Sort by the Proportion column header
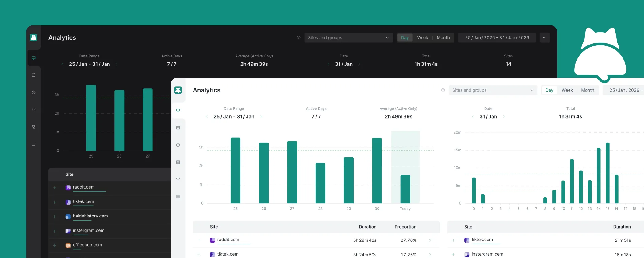 pyautogui.click(x=405, y=227)
